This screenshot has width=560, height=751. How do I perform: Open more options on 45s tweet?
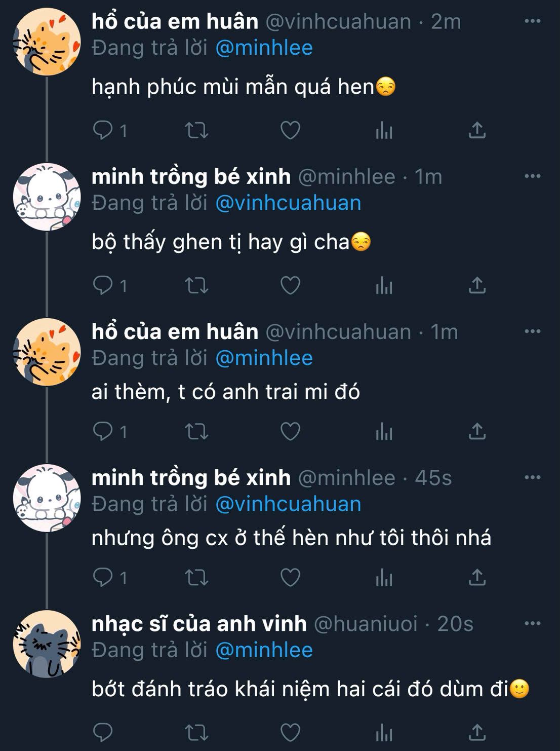(x=532, y=477)
